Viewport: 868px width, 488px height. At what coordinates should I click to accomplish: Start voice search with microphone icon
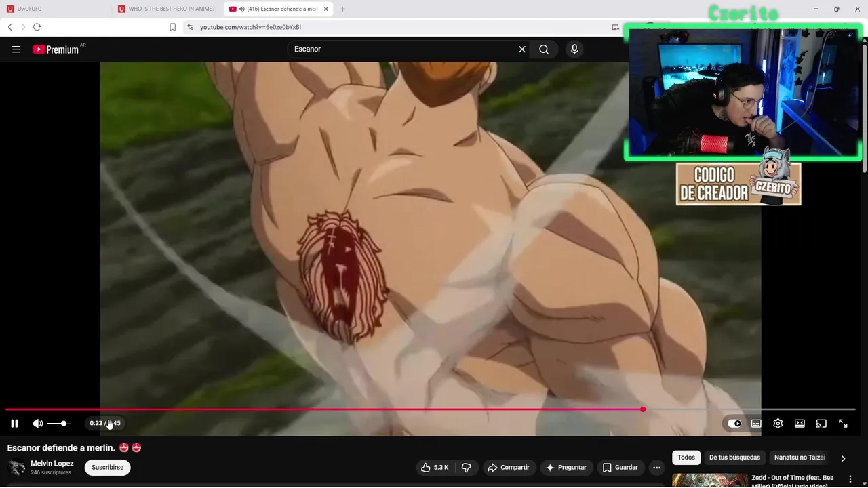[x=574, y=49]
